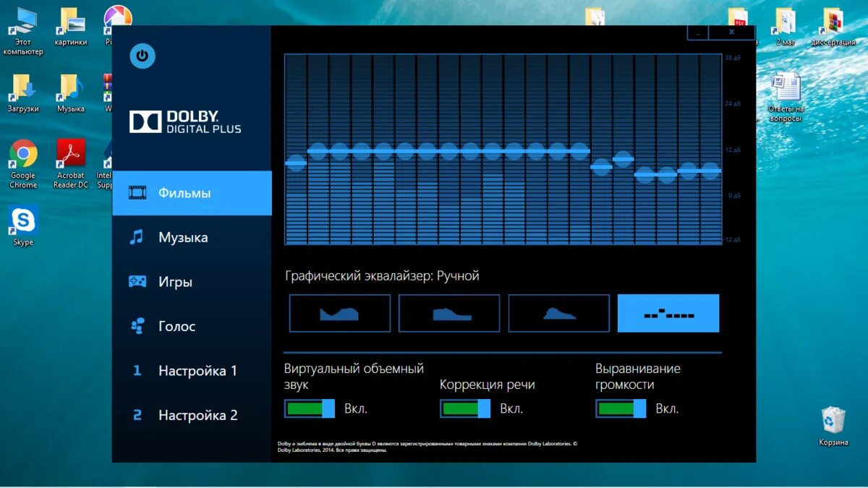Select the Этот компьютер desktop icon
The height and width of the screenshot is (488, 868).
tap(23, 32)
